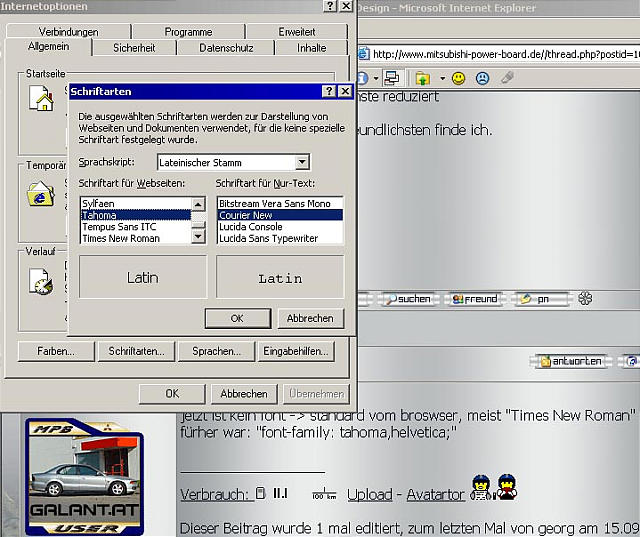The height and width of the screenshot is (537, 640).
Task: Select Times New Roman in web font list
Action: (120, 239)
